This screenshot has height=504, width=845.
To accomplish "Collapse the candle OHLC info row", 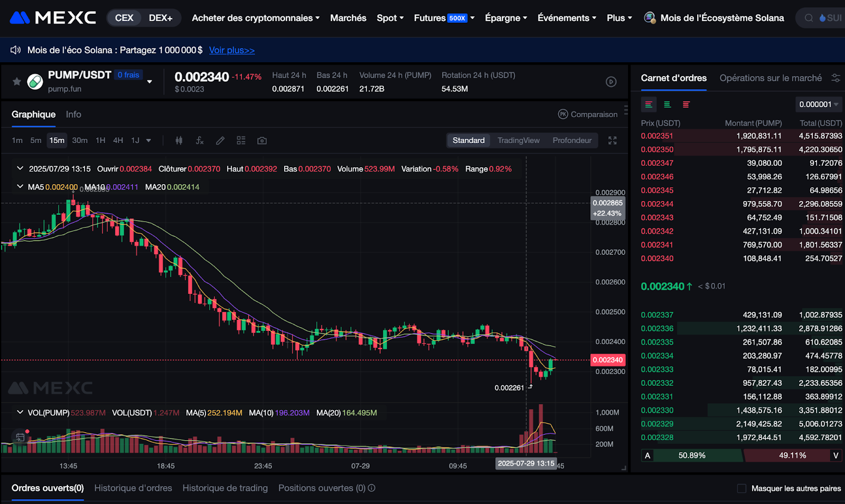I will [x=20, y=168].
